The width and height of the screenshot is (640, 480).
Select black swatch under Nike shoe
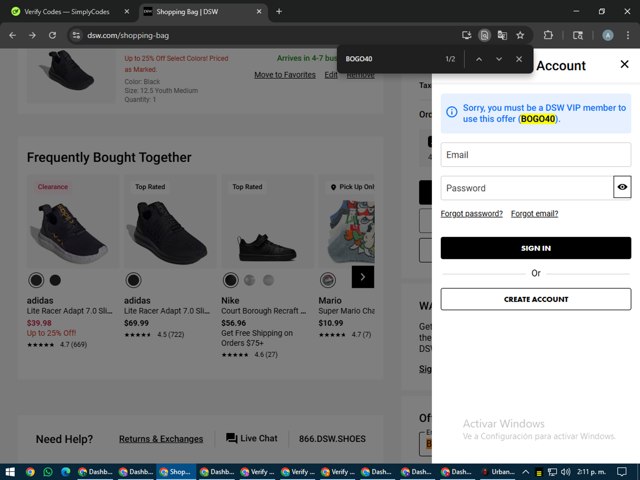point(231,280)
